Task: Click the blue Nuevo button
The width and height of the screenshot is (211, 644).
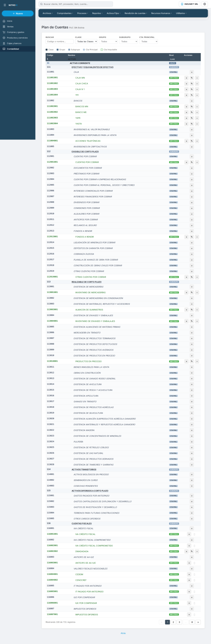Action: click(x=18, y=14)
